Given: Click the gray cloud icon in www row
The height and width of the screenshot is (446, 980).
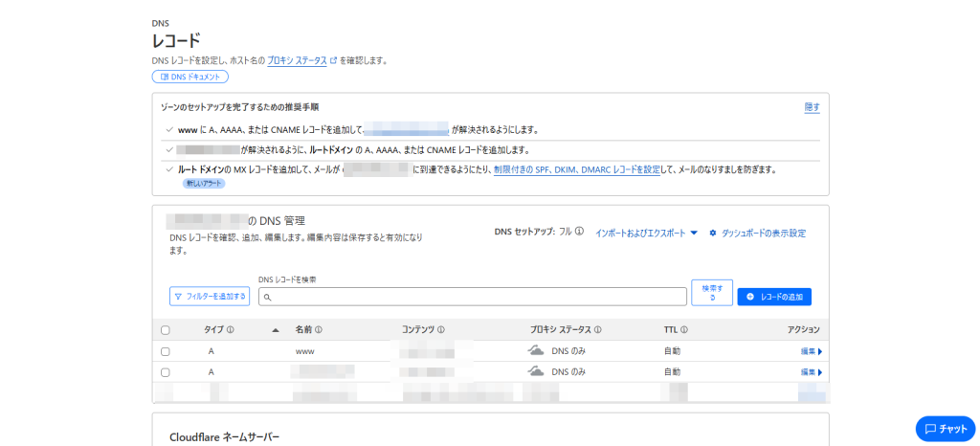Looking at the screenshot, I should tap(536, 351).
